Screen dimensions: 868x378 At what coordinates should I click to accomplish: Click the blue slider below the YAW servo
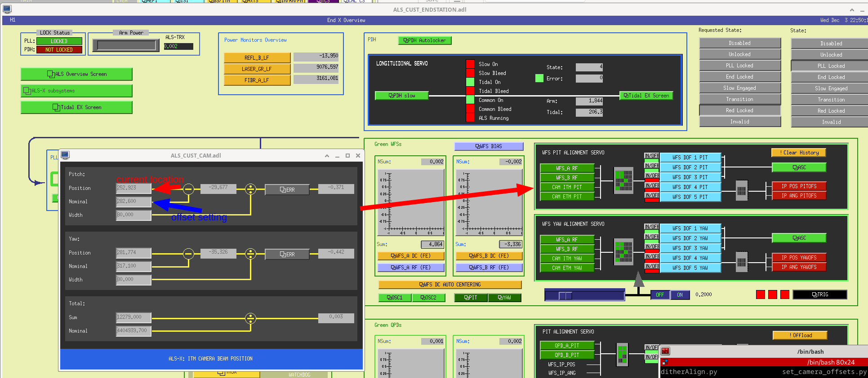pyautogui.click(x=584, y=295)
